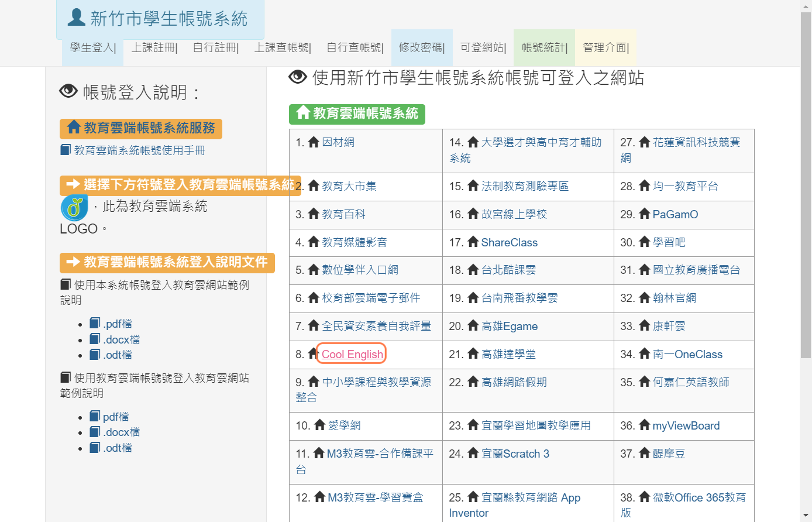The image size is (812, 522).
Task: Click home icon beside 宜蘭學習地圖教學應用
Action: [473, 425]
